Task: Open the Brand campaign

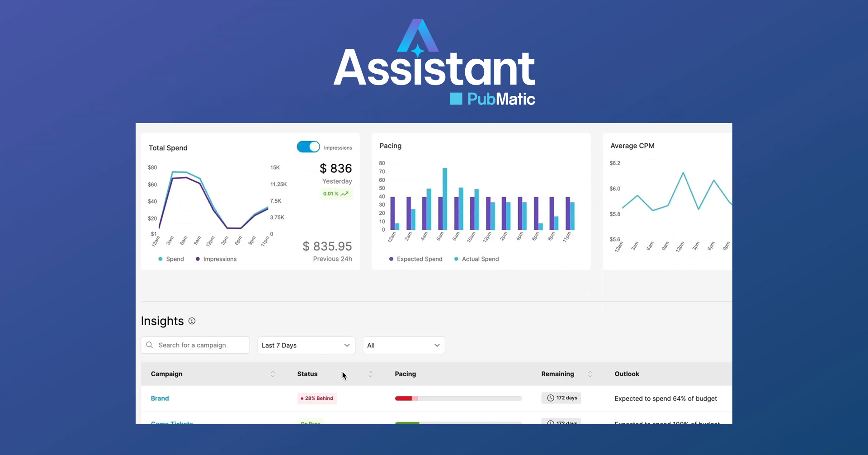Action: click(x=160, y=398)
